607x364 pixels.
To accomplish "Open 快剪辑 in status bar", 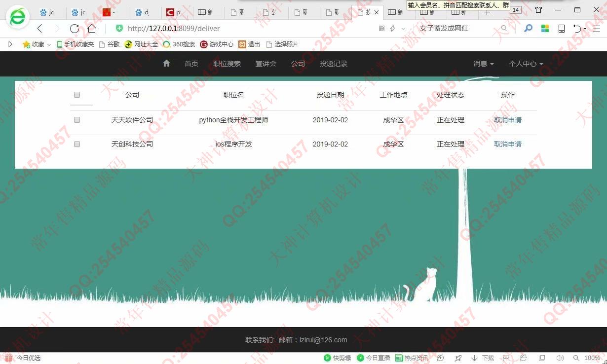I will click(337, 358).
